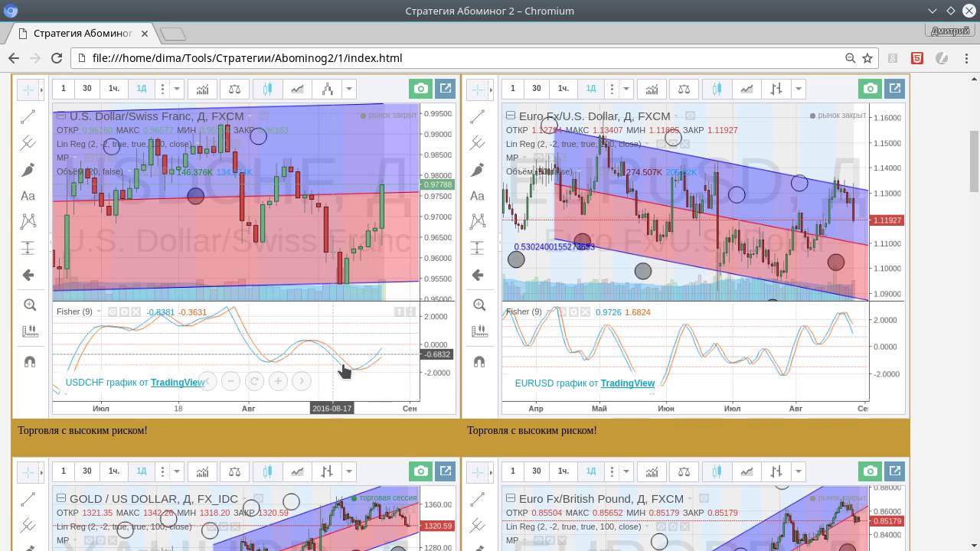The height and width of the screenshot is (551, 980).
Task: Click ruler measure icon in USDCHF sidebar
Action: [30, 331]
